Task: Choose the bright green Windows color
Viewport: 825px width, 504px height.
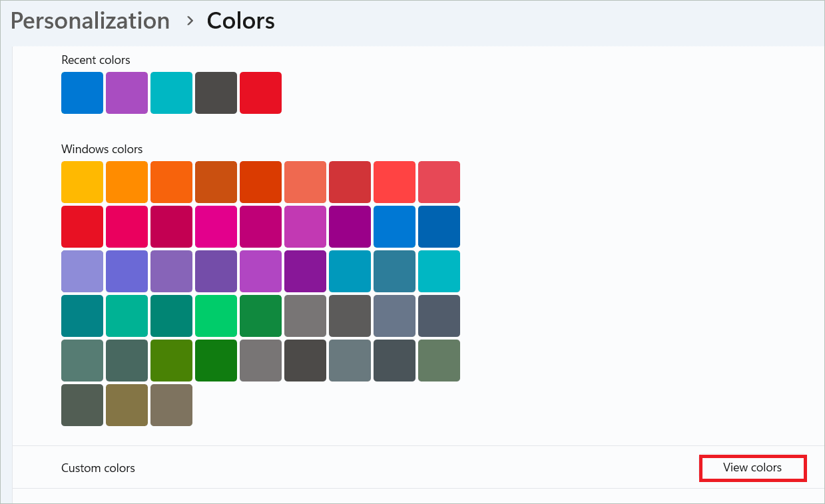Action: tap(216, 316)
